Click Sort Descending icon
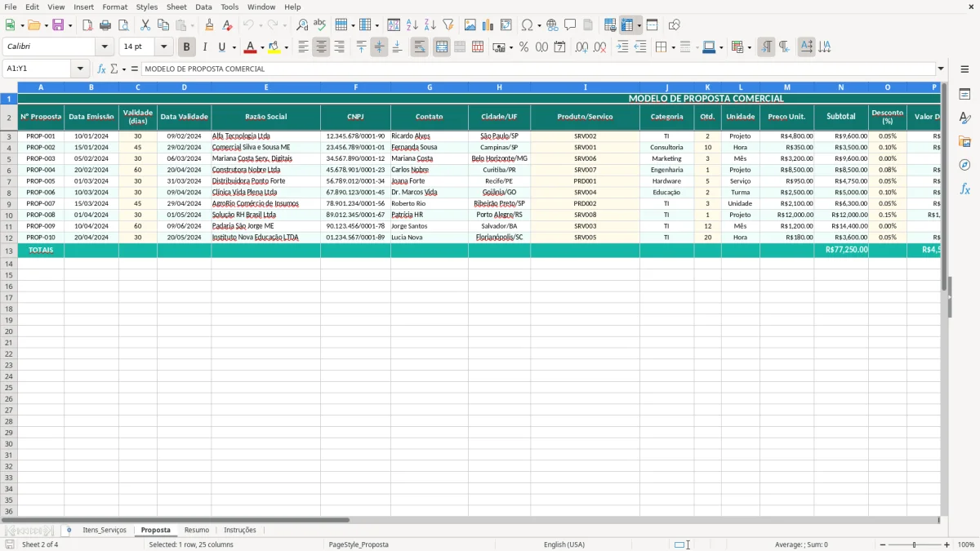The width and height of the screenshot is (980, 551). click(x=430, y=25)
